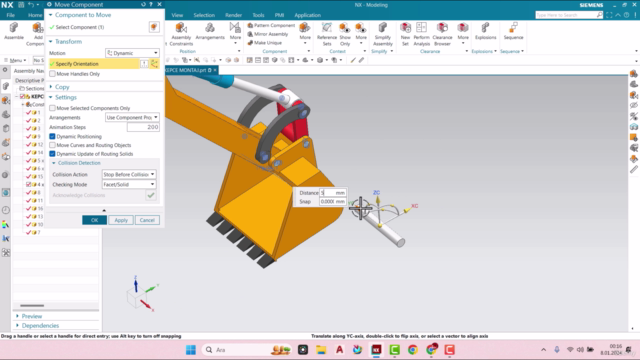Image resolution: width=640 pixels, height=360 pixels.
Task: Enable Move Handles Only checkbox
Action: [52, 74]
